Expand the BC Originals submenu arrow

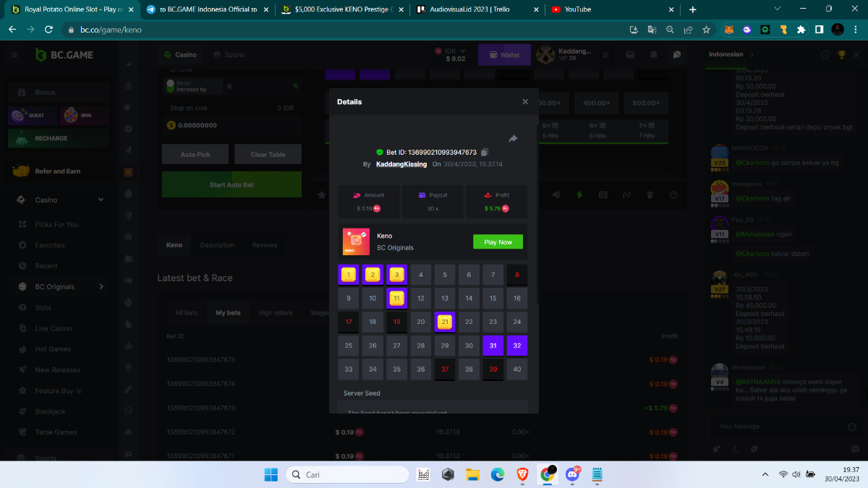point(101,287)
